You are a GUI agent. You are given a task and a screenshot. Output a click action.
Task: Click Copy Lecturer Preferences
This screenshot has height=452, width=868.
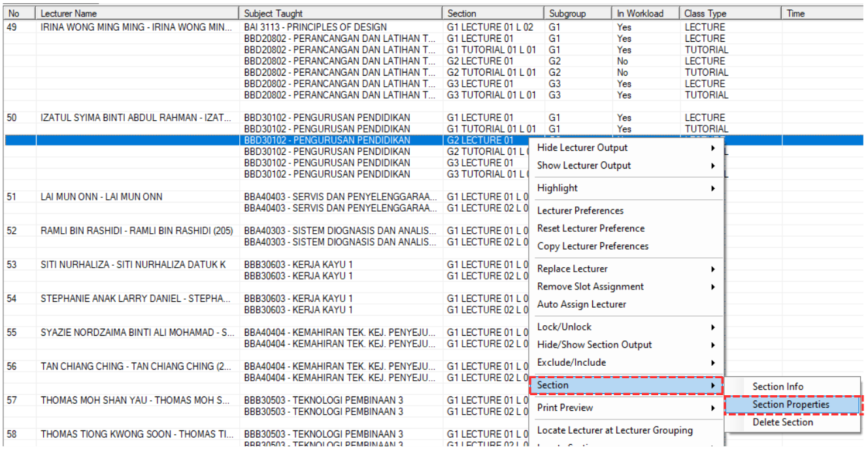click(x=593, y=246)
